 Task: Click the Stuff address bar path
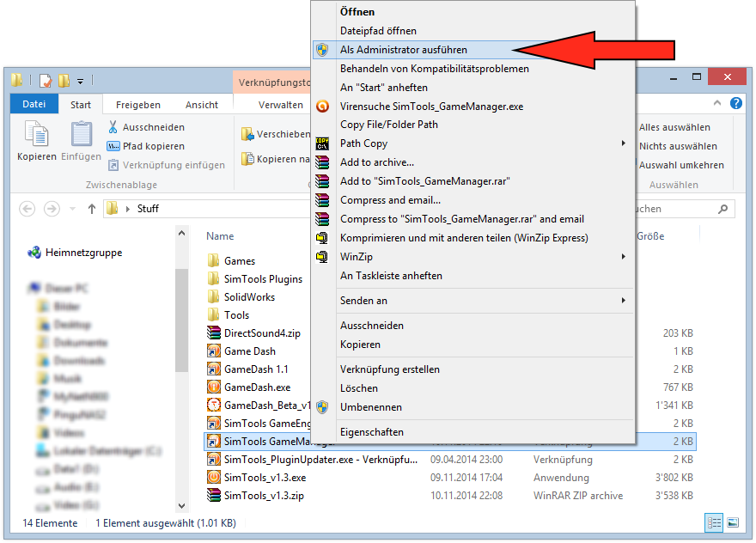coord(148,209)
